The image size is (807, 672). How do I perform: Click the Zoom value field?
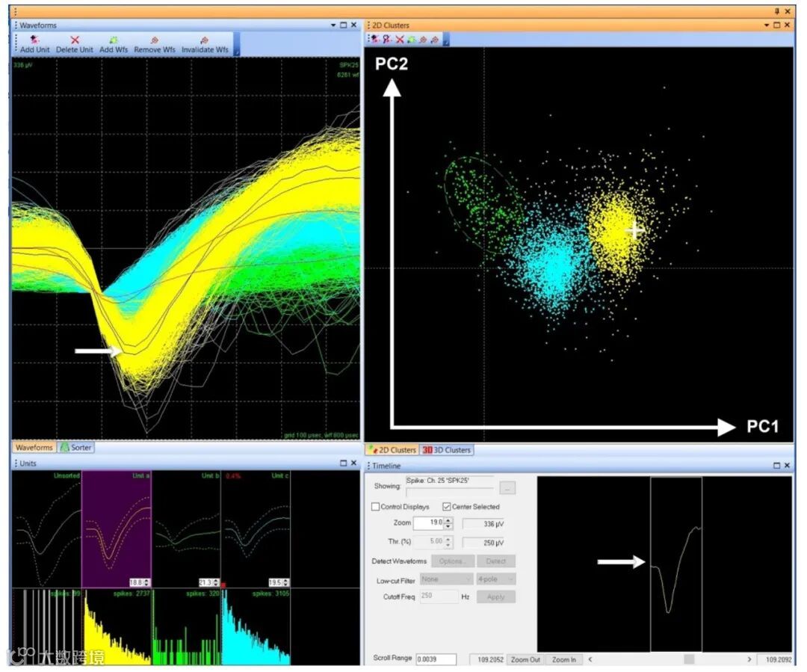point(428,523)
